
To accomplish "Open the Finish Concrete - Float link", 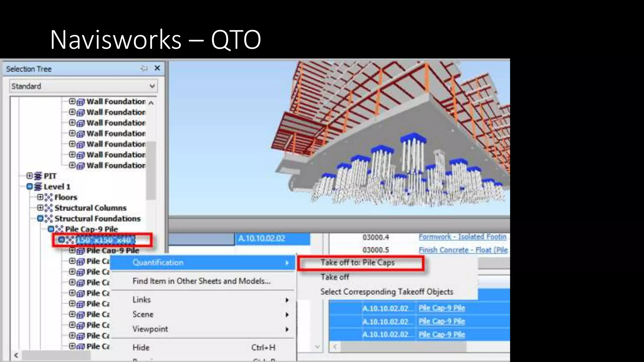I will [x=464, y=250].
